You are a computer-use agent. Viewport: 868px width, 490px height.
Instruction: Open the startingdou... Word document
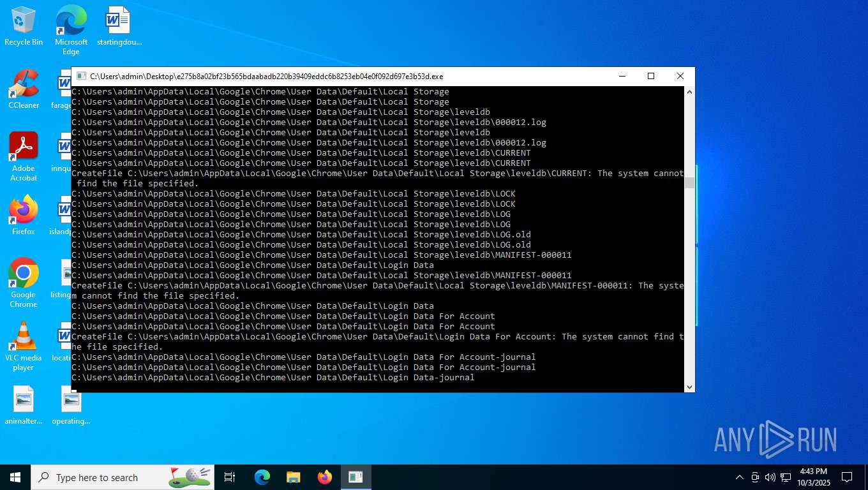[x=119, y=27]
